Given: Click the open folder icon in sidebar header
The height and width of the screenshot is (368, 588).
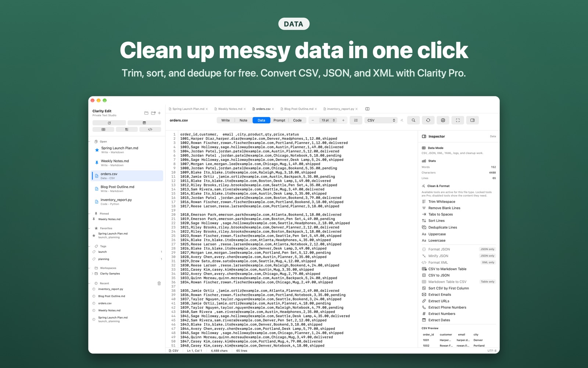Looking at the screenshot, I should pyautogui.click(x=146, y=113).
